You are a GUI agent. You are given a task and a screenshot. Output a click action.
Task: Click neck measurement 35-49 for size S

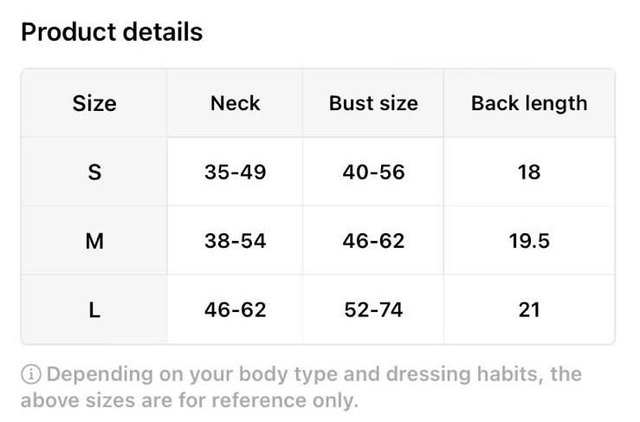tap(235, 172)
